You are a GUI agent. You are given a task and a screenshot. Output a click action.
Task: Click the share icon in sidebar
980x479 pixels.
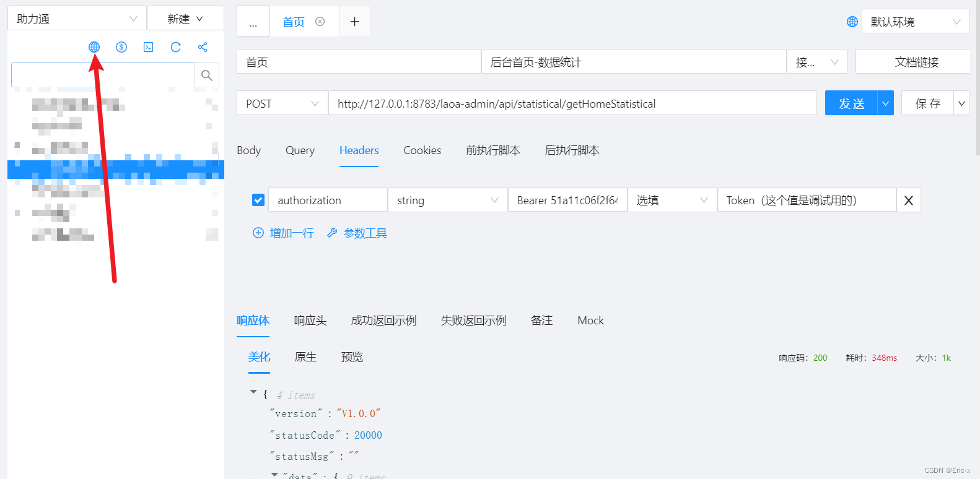point(203,47)
